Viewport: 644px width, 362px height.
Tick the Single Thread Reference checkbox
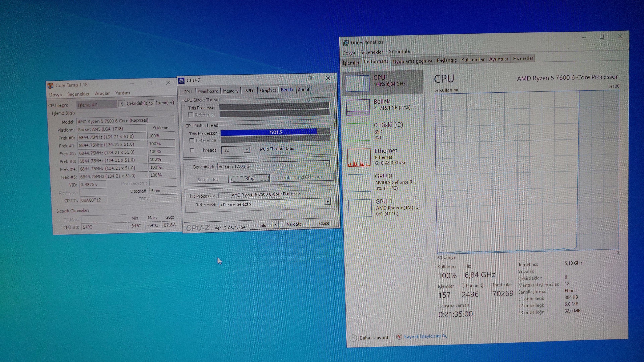tap(191, 115)
